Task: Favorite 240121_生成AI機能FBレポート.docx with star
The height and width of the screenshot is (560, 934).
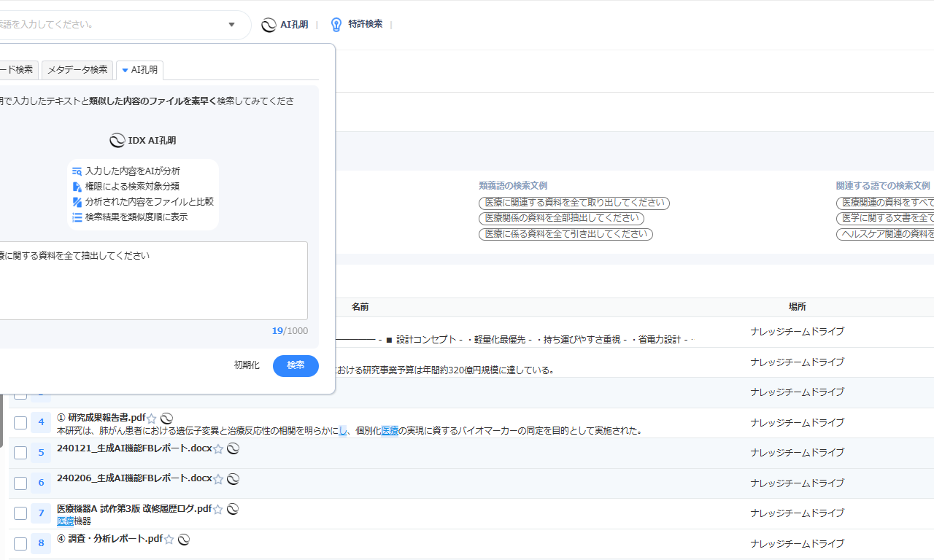Action: pos(218,449)
